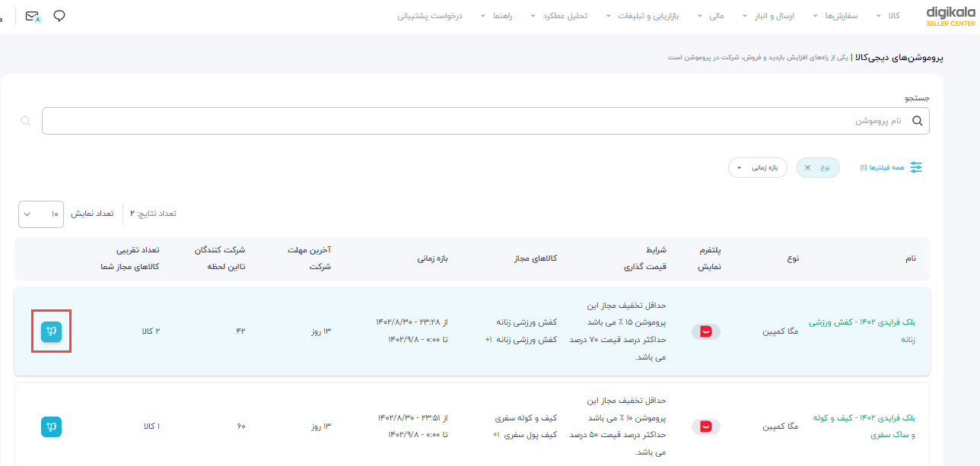Open the envelope messages icon

click(x=33, y=16)
